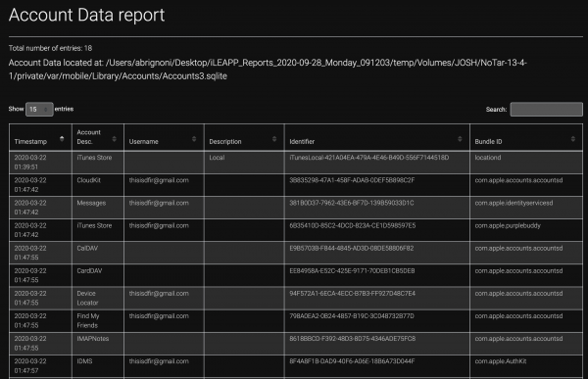Screen dimensions: 588x379
Task: Click Bundle ID column sort arrows
Action: point(573,139)
